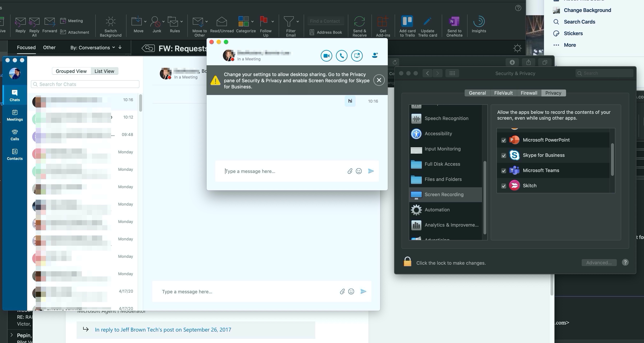
Task: Click Get Add-ins in Outlook ribbon
Action: [383, 27]
